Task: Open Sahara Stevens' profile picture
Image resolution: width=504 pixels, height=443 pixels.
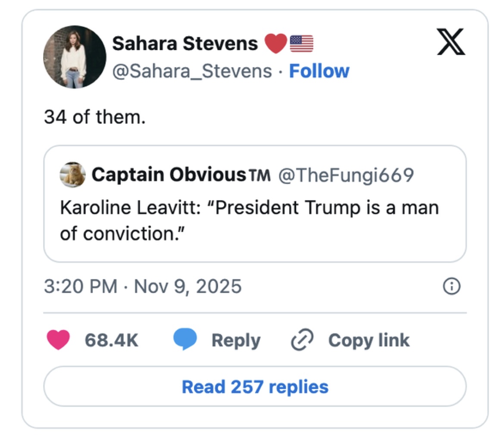Action: click(75, 57)
